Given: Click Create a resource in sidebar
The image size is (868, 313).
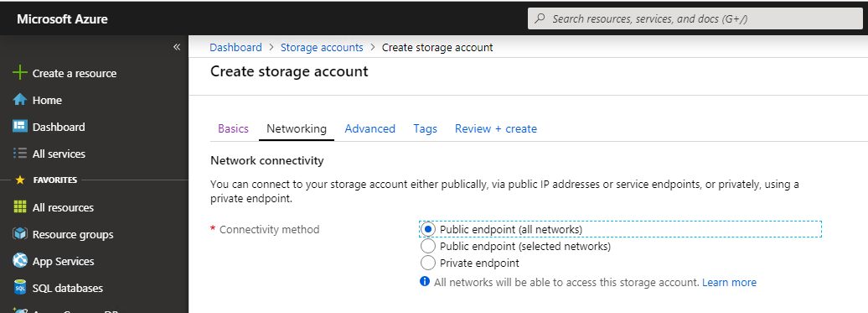Looking at the screenshot, I should click(75, 73).
